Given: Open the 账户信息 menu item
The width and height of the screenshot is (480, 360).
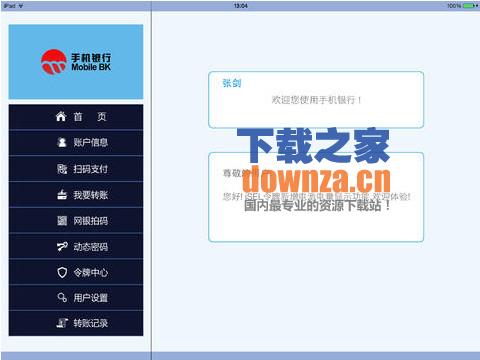Looking at the screenshot, I should pyautogui.click(x=76, y=143).
